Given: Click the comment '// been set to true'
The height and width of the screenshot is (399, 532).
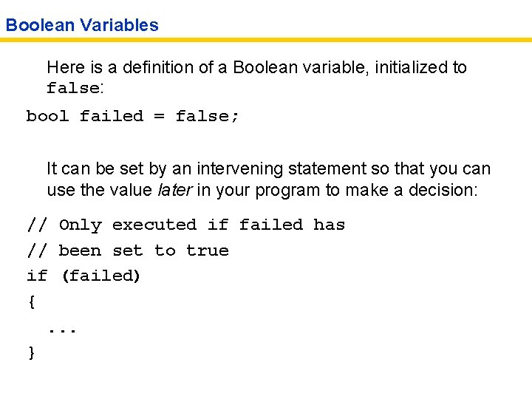Looking at the screenshot, I should coord(128,250).
